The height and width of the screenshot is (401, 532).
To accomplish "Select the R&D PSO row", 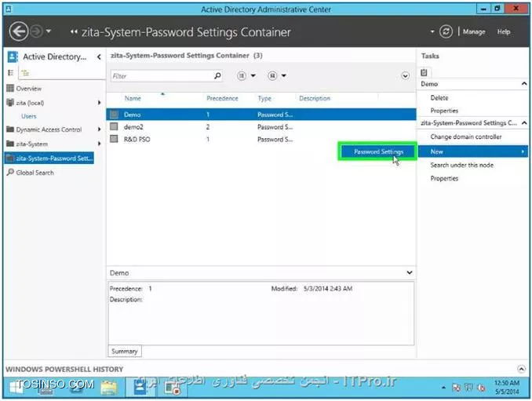I will 261,139.
